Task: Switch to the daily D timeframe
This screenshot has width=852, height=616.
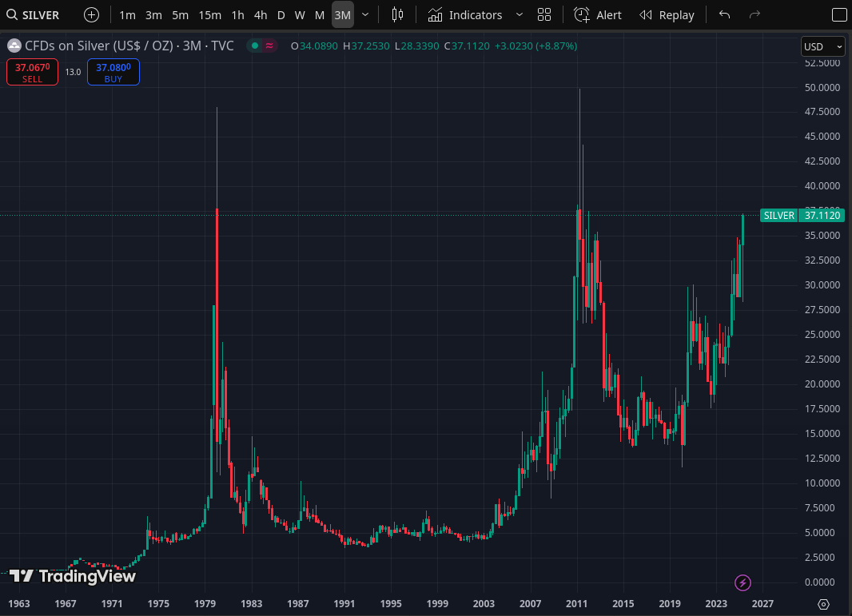Action: 281,14
